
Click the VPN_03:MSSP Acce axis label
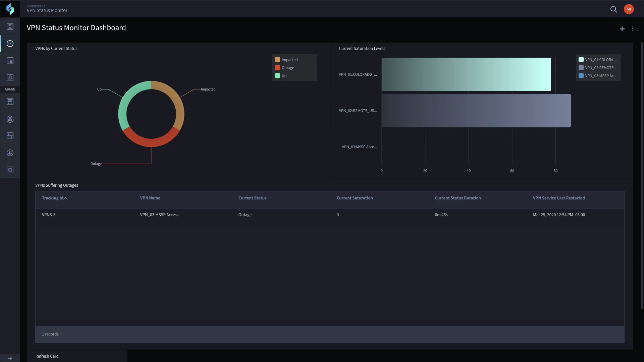pyautogui.click(x=359, y=147)
